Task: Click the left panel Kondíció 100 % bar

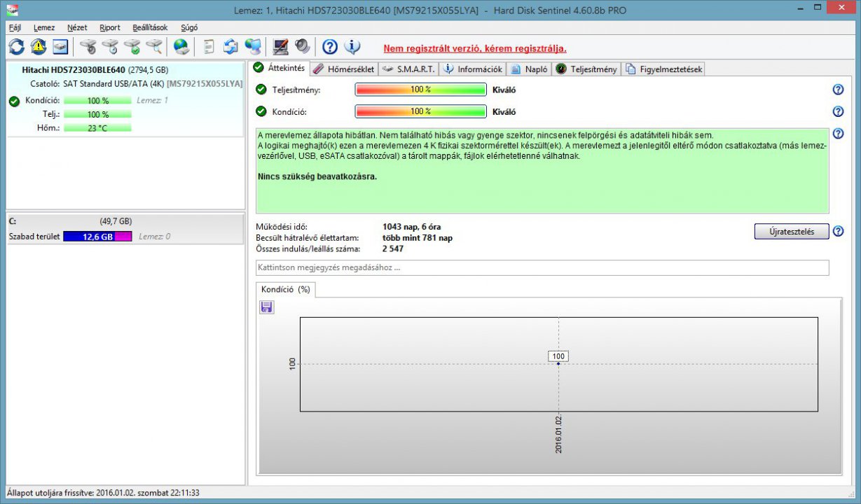Action: tap(97, 101)
